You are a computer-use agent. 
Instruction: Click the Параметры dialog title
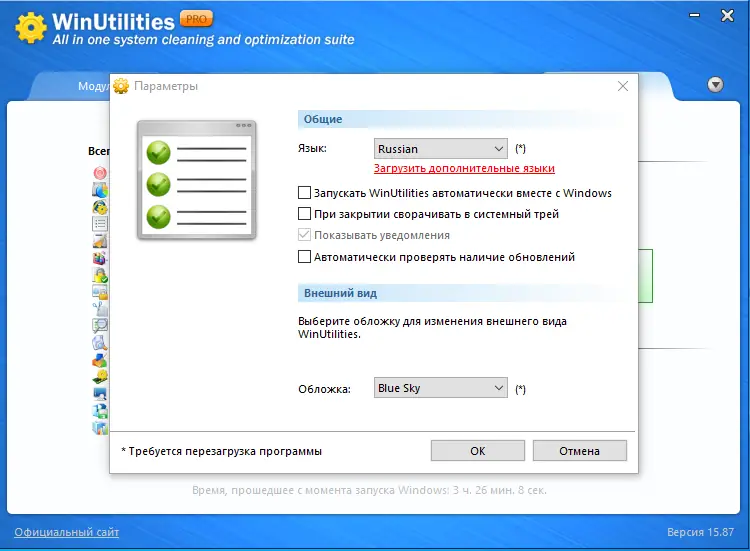coord(165,86)
